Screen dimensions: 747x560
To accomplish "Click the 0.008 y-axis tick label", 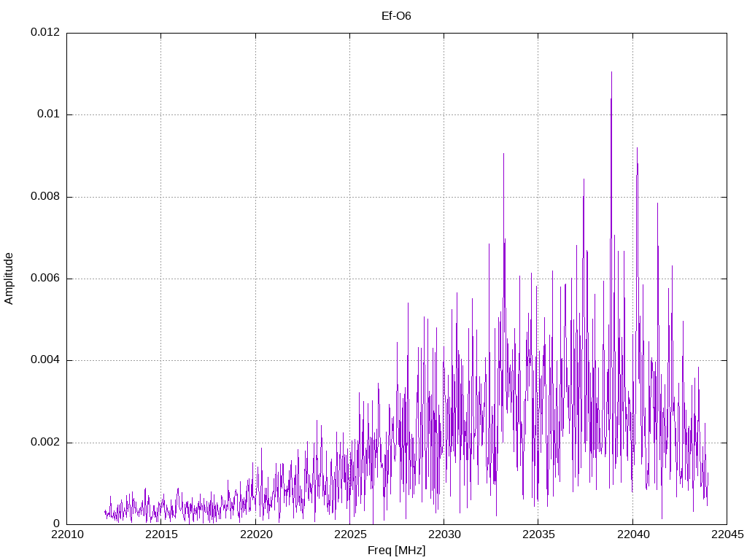I will click(45, 196).
